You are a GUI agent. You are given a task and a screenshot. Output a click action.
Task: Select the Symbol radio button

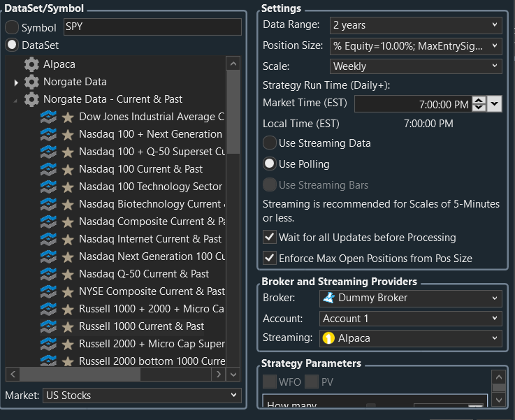12,27
